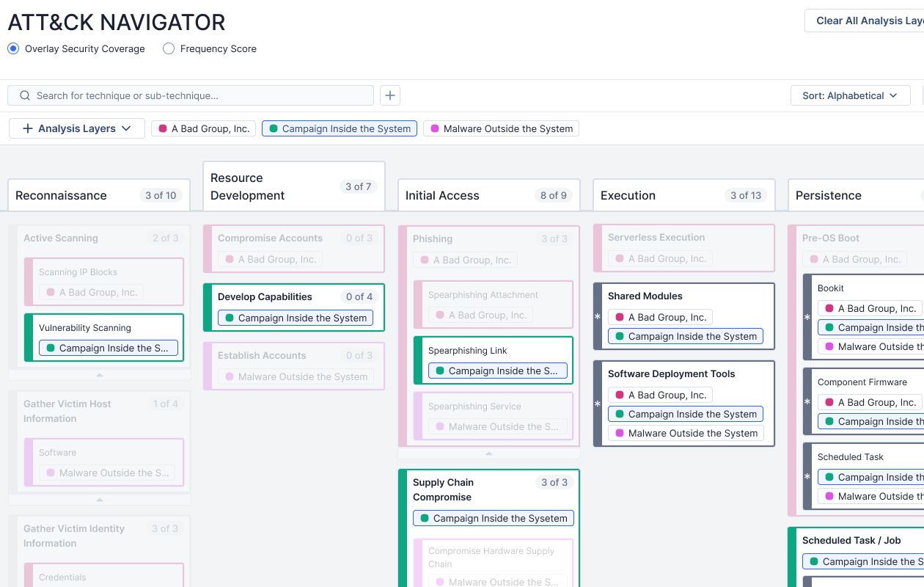Click asterisk marker on Scheduled Task card
This screenshot has height=587, width=924.
point(807,476)
